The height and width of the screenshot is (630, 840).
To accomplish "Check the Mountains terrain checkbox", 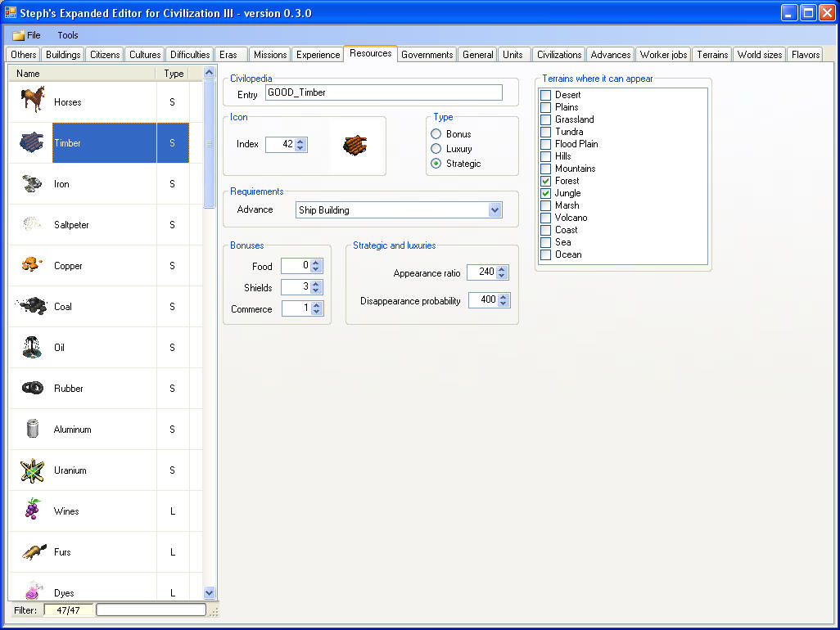I will [x=546, y=169].
